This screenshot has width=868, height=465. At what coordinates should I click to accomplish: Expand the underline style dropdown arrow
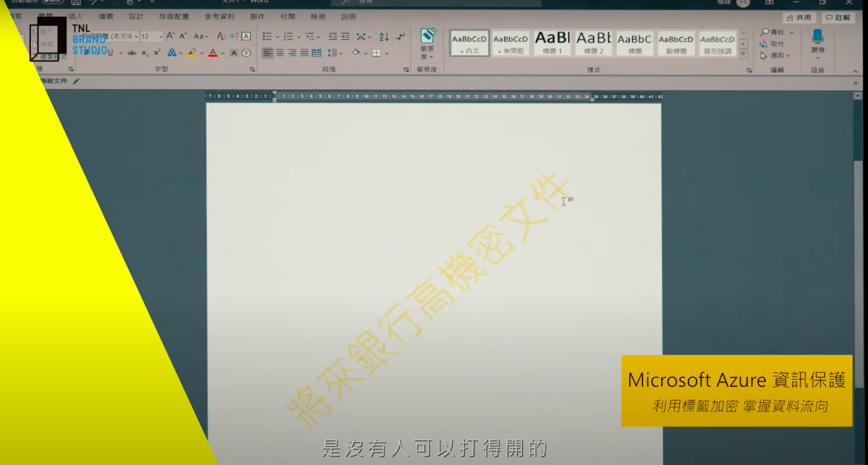click(121, 53)
